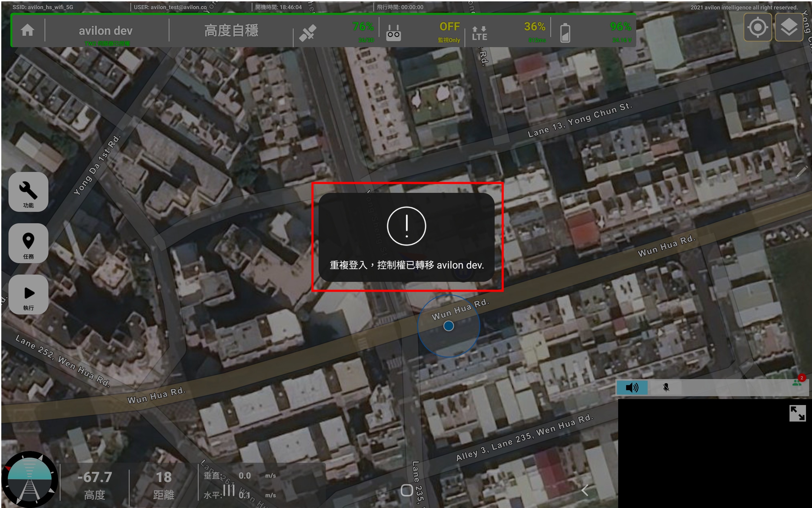This screenshot has width=812, height=508.
Task: Click the home icon in top bar
Action: [28, 30]
